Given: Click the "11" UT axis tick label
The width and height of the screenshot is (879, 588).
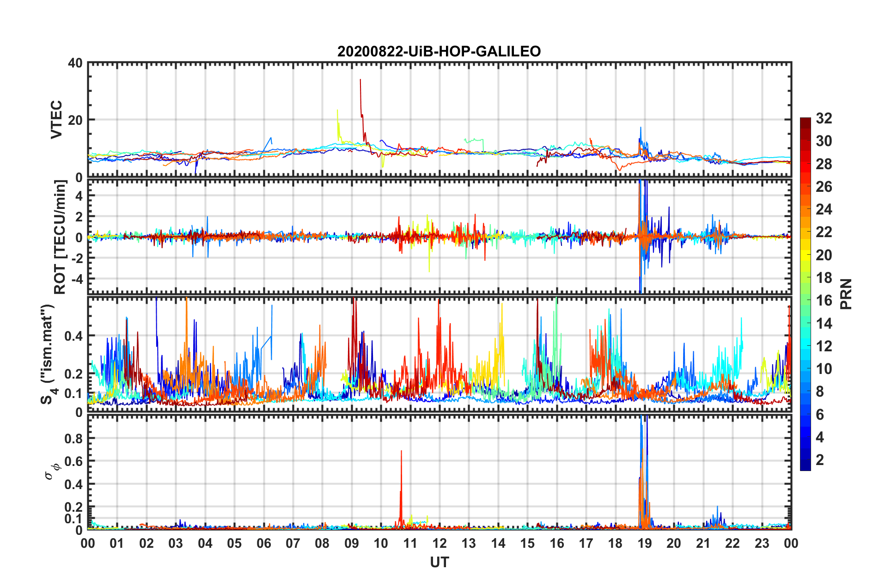Looking at the screenshot, I should coord(410,544).
